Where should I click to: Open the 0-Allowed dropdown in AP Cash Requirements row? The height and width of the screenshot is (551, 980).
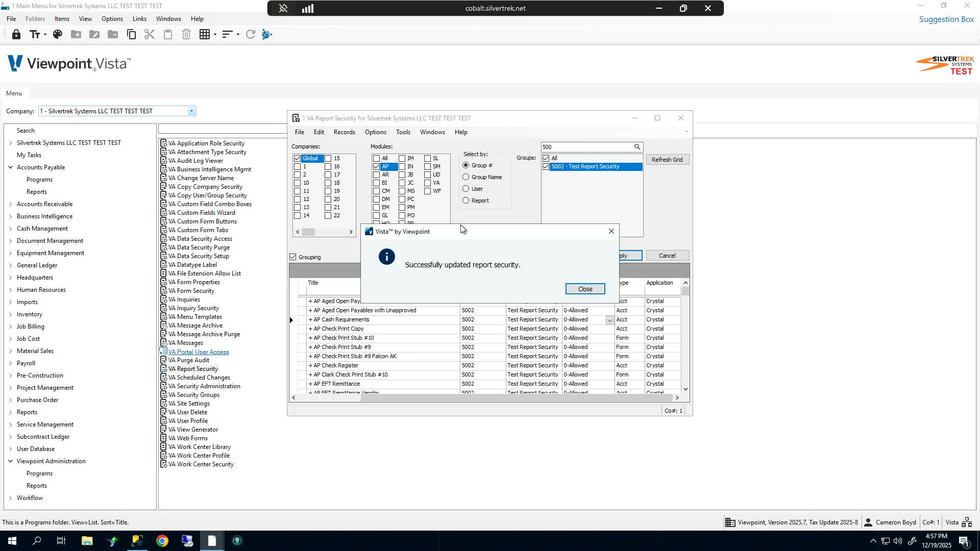click(609, 320)
